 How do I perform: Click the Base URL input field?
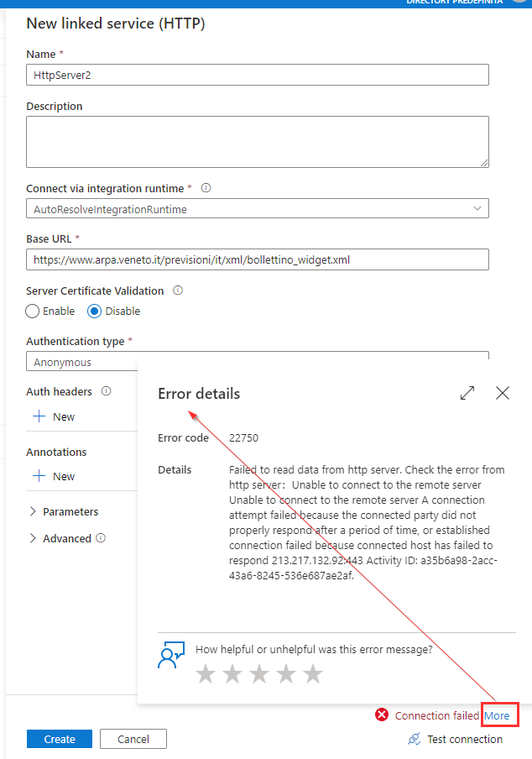[258, 259]
